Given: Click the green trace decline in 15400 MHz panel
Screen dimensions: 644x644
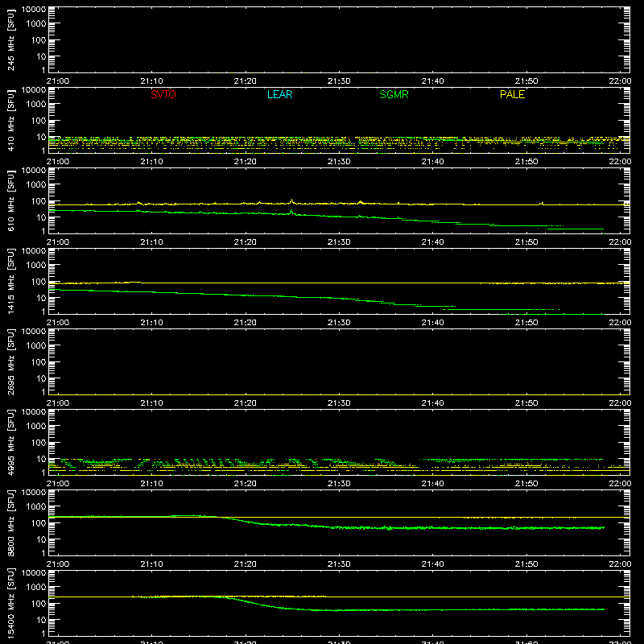Looking at the screenshot, I should click(x=254, y=603).
